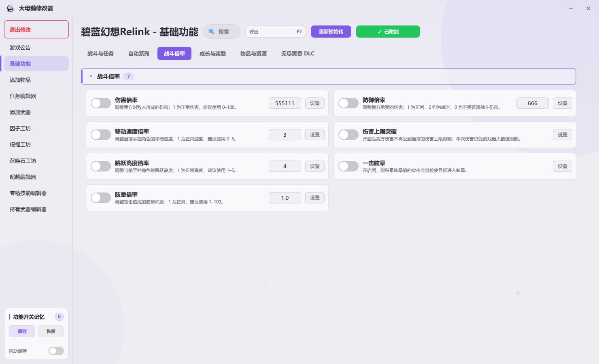Image resolution: width=599 pixels, height=364 pixels.
Task: Open 游戏公告 in the sidebar
Action: coord(36,47)
